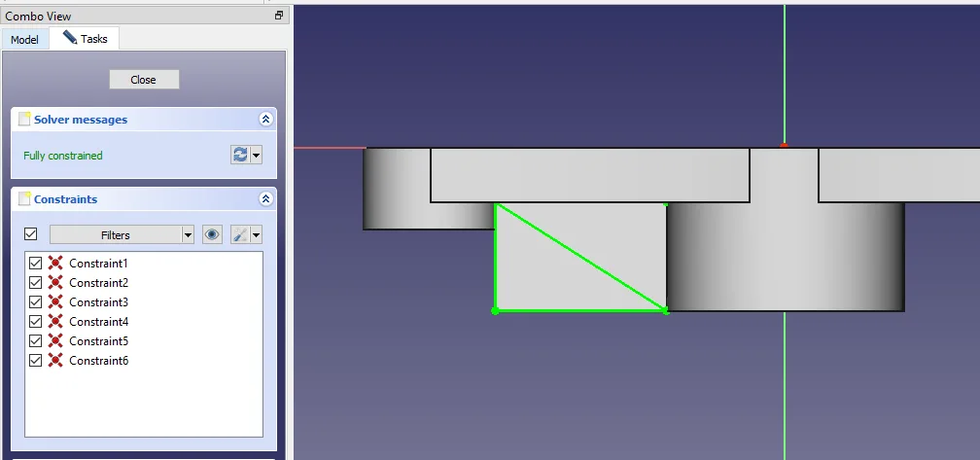
Task: Toggle visibility with the eye icon
Action: pyautogui.click(x=212, y=234)
